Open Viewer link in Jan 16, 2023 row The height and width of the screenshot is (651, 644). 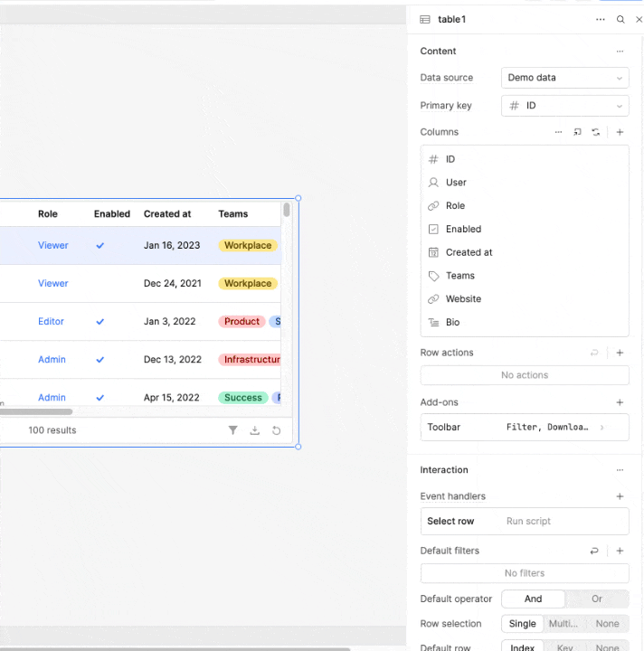[52, 245]
